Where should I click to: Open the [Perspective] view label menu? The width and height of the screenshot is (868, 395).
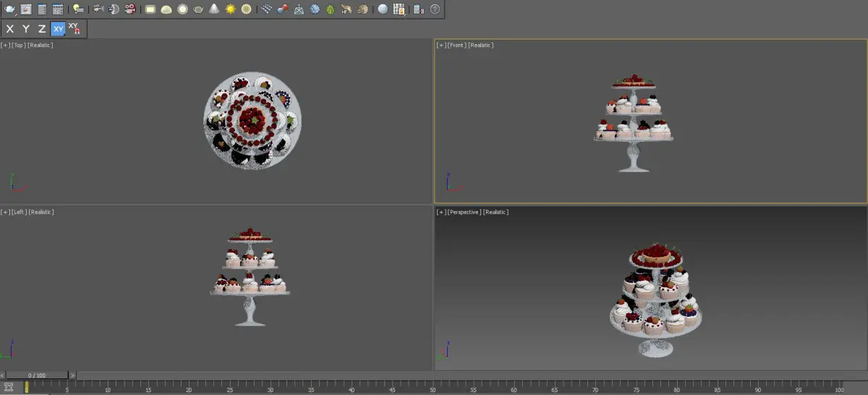coord(464,212)
